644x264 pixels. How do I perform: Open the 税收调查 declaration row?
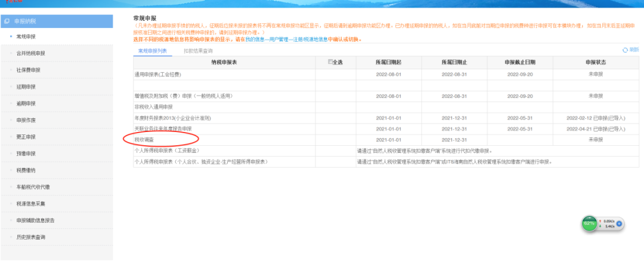386,140
